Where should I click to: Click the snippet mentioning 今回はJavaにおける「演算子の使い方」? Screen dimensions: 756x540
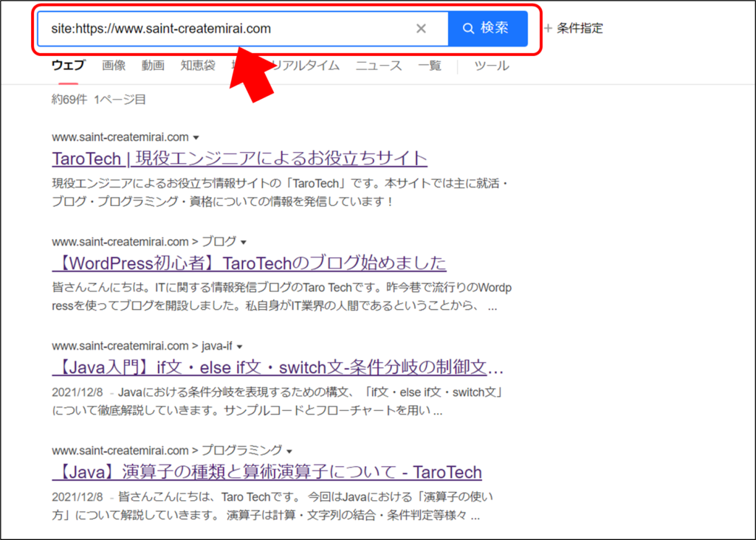(272, 506)
